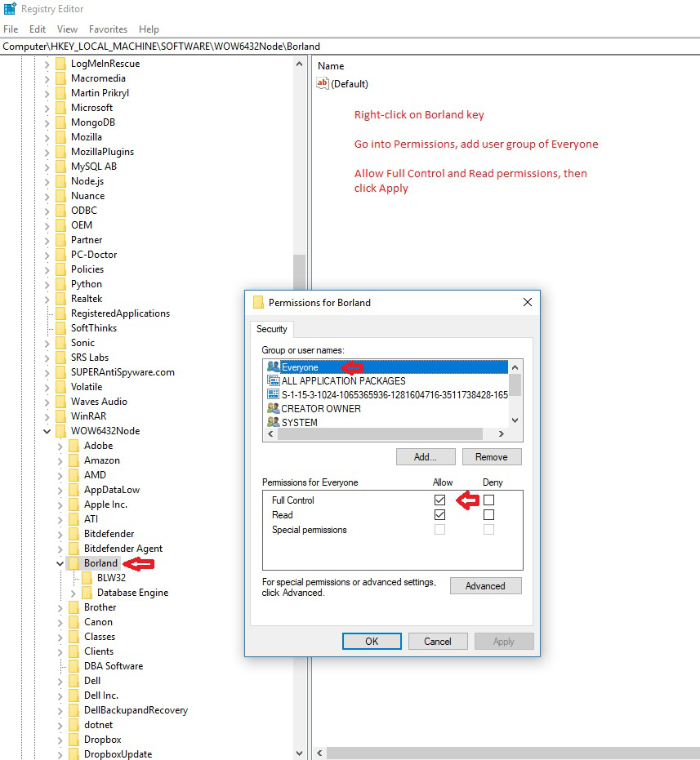Click the Registry Editor app icon in title bar
The image size is (700, 760).
10,9
